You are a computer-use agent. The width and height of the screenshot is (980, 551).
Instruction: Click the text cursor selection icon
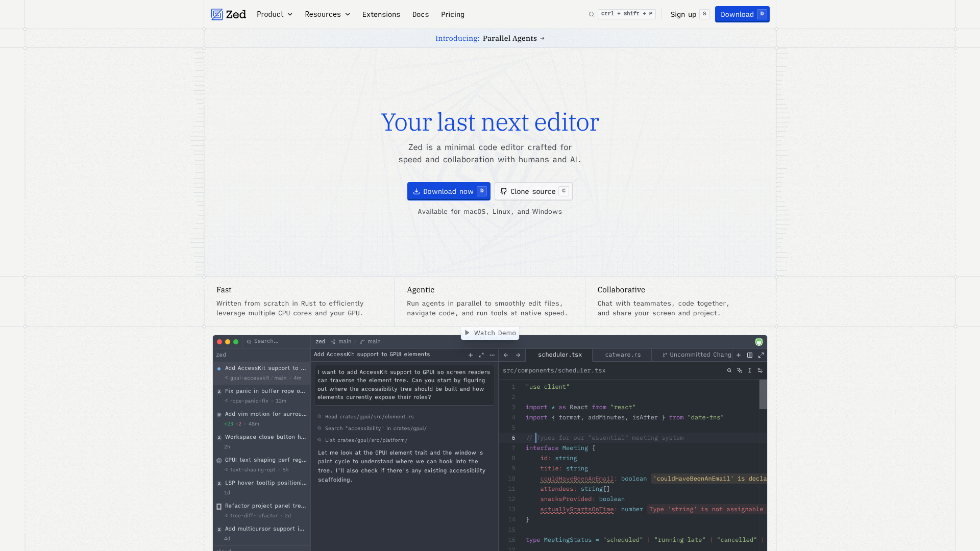click(750, 371)
